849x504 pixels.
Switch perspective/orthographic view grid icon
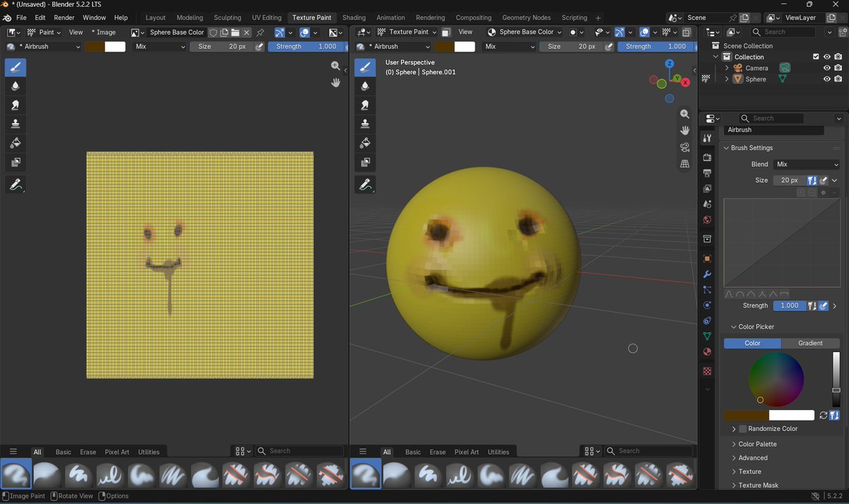click(x=685, y=164)
